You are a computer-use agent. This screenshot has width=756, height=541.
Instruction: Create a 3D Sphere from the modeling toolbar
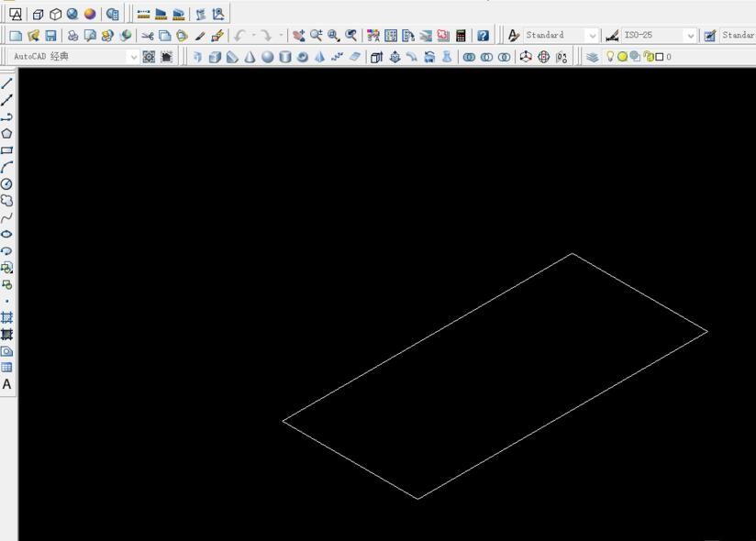[x=267, y=57]
